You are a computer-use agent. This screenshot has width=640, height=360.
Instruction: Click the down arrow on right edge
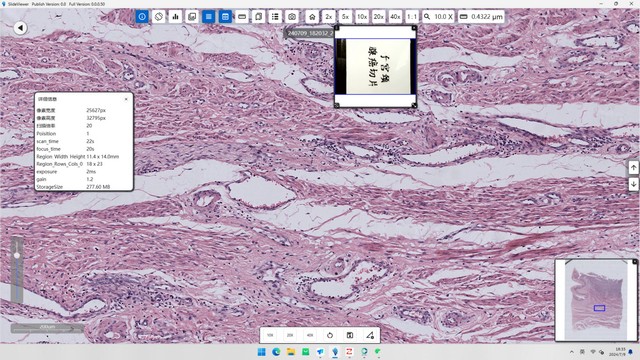[633, 184]
